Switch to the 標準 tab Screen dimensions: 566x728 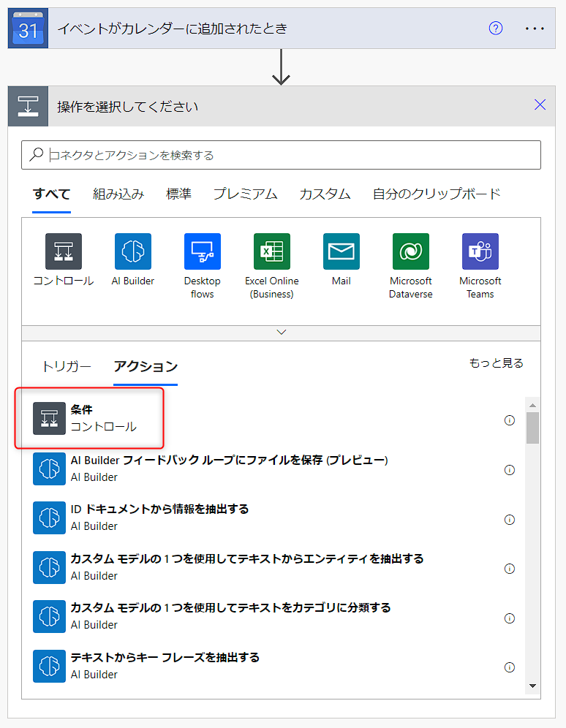[178, 194]
